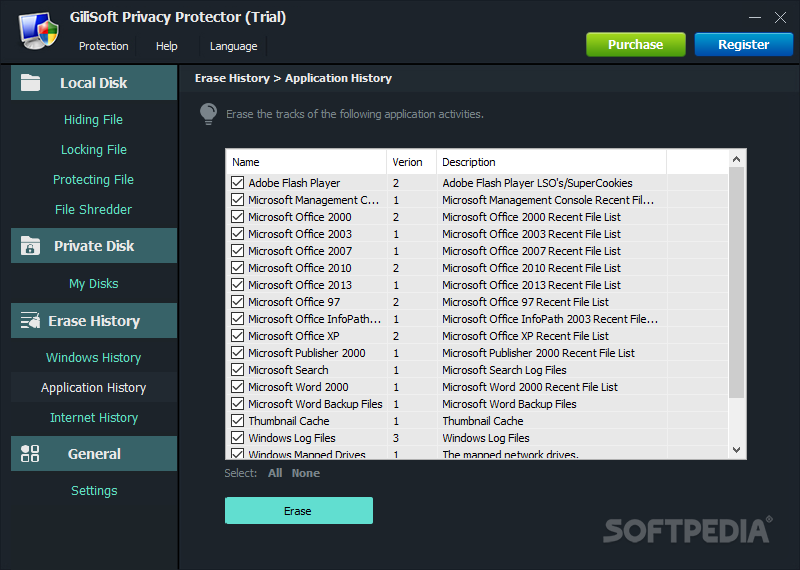Click the list vertical scrollbar thumb
Screen dimensions: 800x570
[736, 282]
